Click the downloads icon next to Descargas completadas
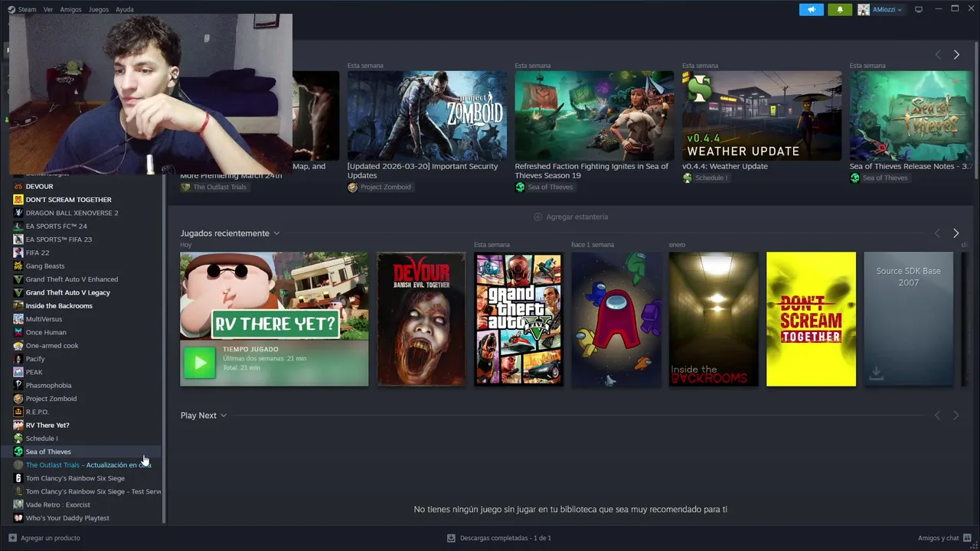980x551 pixels. point(451,538)
